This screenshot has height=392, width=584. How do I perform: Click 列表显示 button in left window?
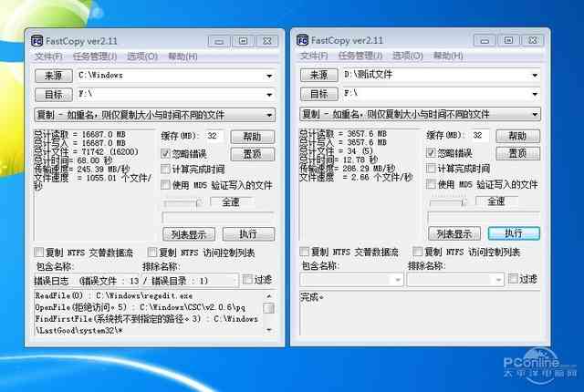click(x=189, y=234)
